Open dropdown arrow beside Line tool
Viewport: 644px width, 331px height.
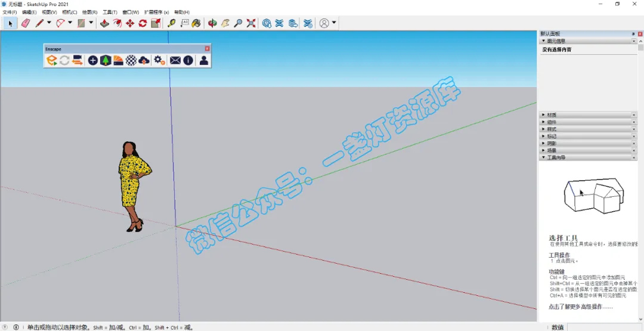pyautogui.click(x=49, y=23)
